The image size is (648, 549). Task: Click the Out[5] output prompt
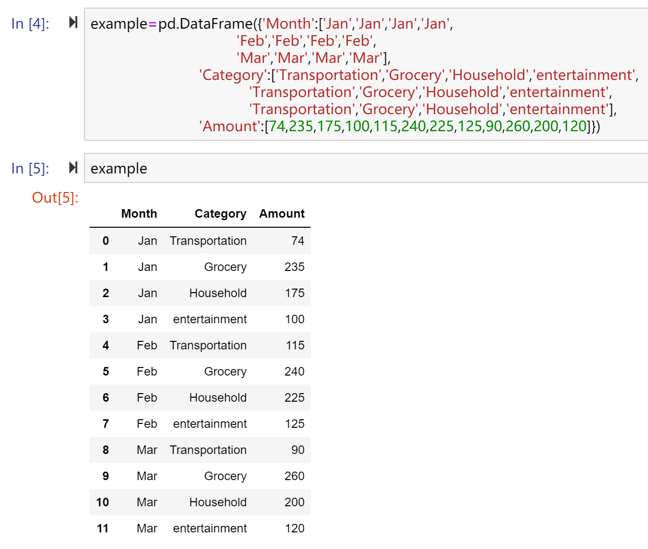54,197
